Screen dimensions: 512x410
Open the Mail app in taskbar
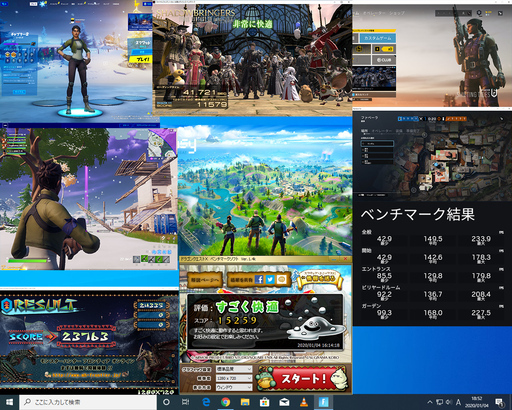(x=284, y=402)
